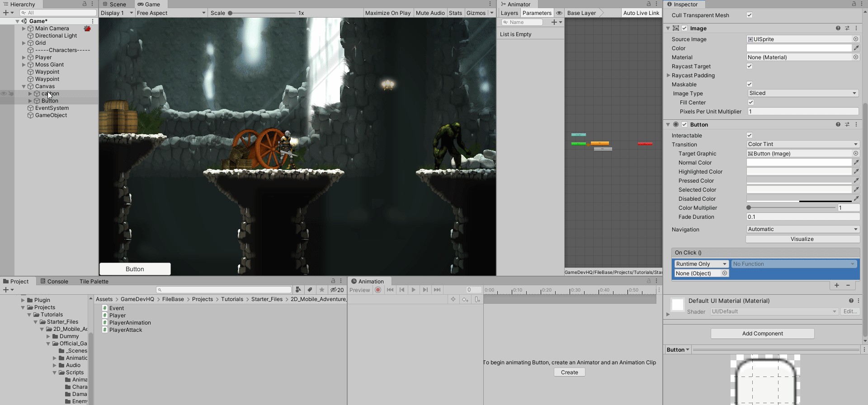This screenshot has height=405, width=868.
Task: Open the Transition dropdown
Action: tap(803, 144)
